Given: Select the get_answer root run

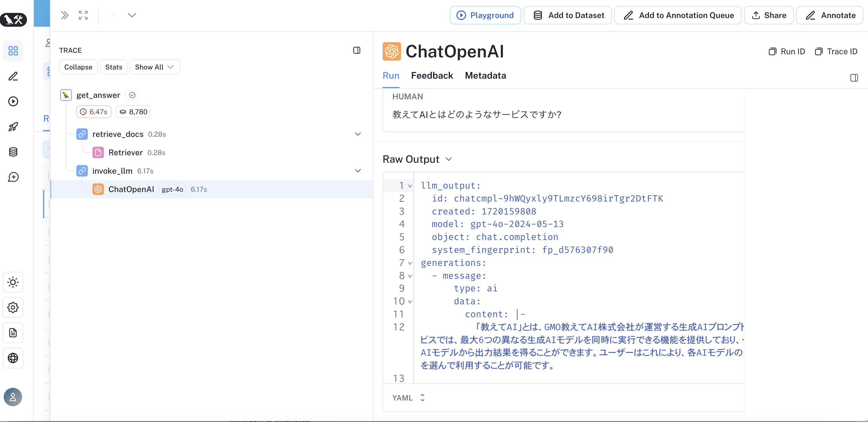Looking at the screenshot, I should [98, 95].
